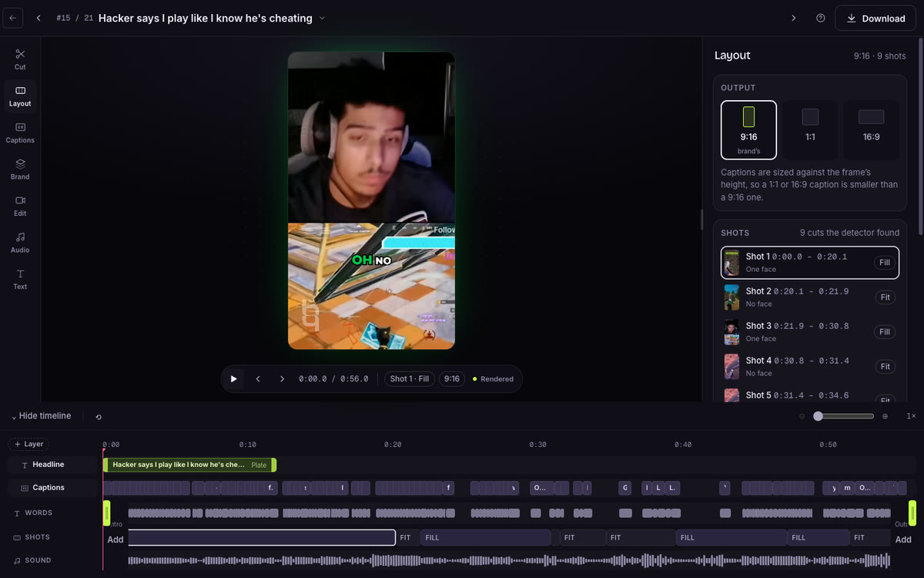Open the clip title dropdown

tap(322, 18)
